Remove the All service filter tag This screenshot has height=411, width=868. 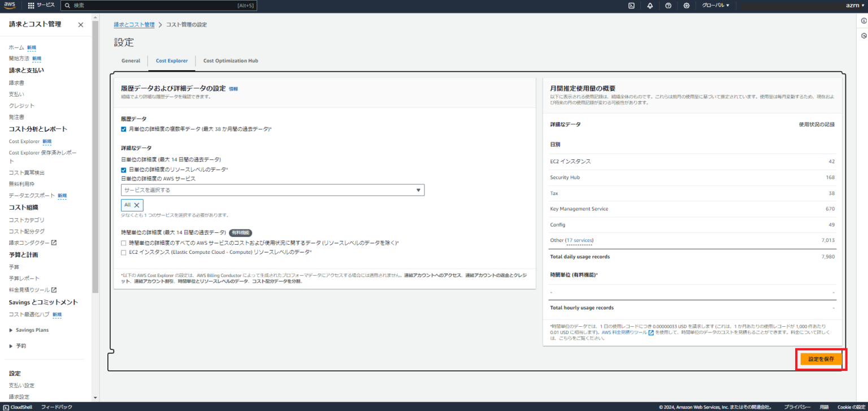(137, 205)
